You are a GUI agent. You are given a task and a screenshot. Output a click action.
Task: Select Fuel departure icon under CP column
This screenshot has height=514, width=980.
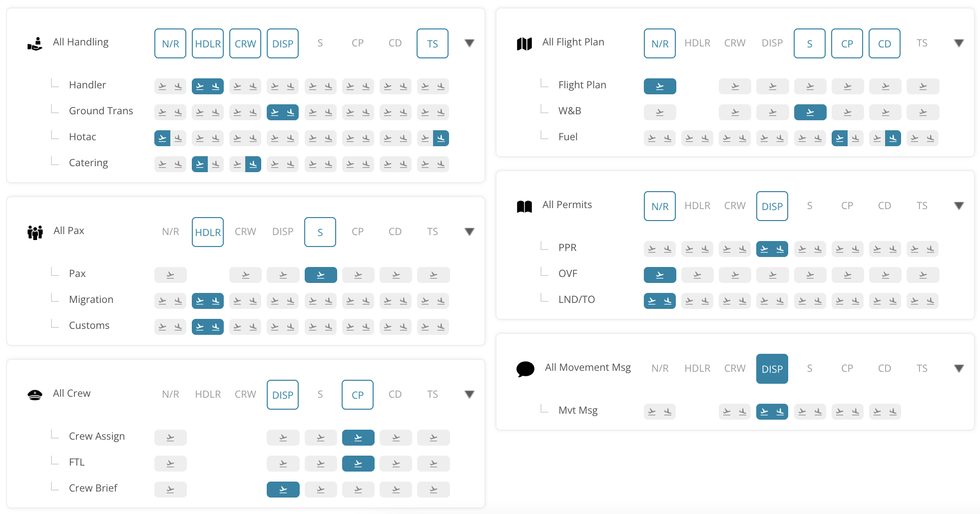tap(840, 138)
